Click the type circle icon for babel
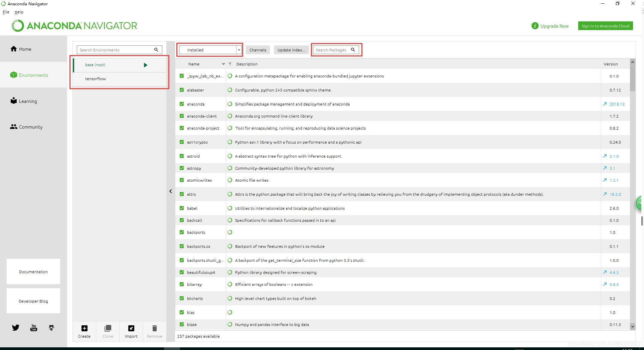 point(230,208)
